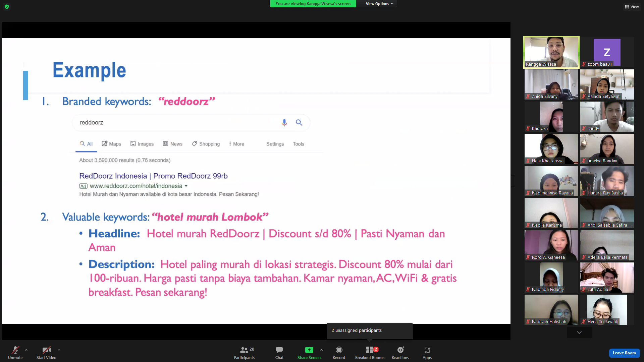This screenshot has height=362, width=644.
Task: Switch to the Images tab
Action: (x=142, y=144)
